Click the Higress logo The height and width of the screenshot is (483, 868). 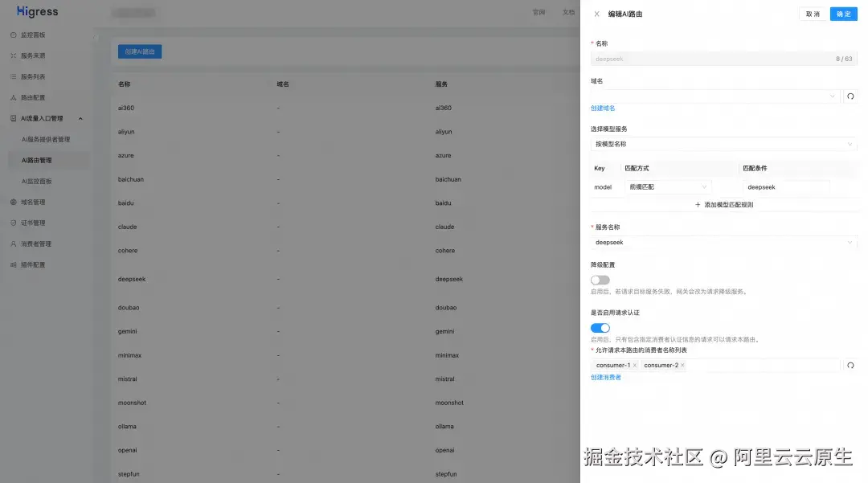[32, 12]
